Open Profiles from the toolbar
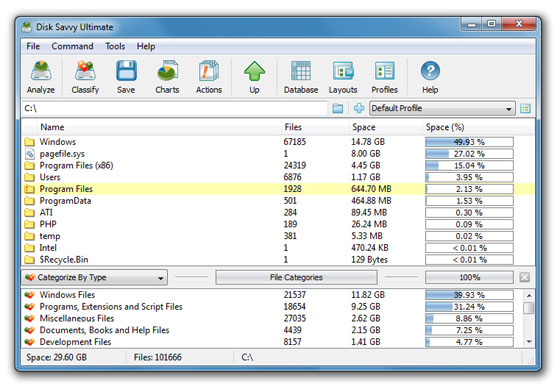 pos(385,77)
